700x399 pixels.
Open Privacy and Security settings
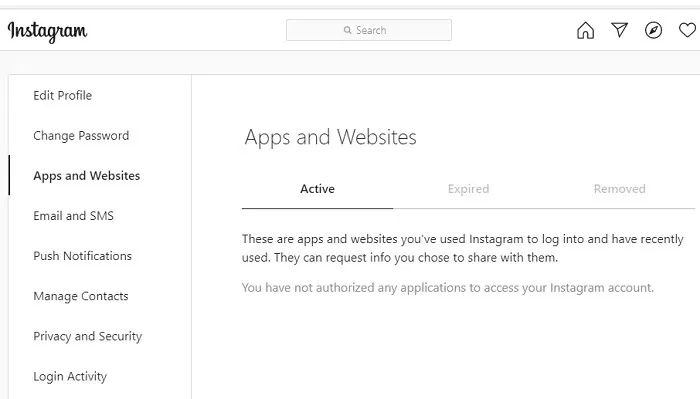[x=88, y=336]
